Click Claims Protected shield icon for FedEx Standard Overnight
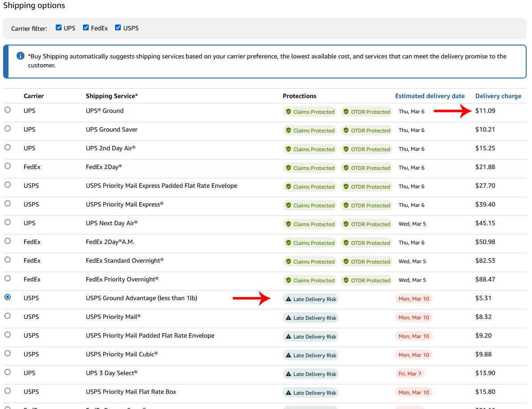Screen dimensions: 532x409 pyautogui.click(x=289, y=261)
